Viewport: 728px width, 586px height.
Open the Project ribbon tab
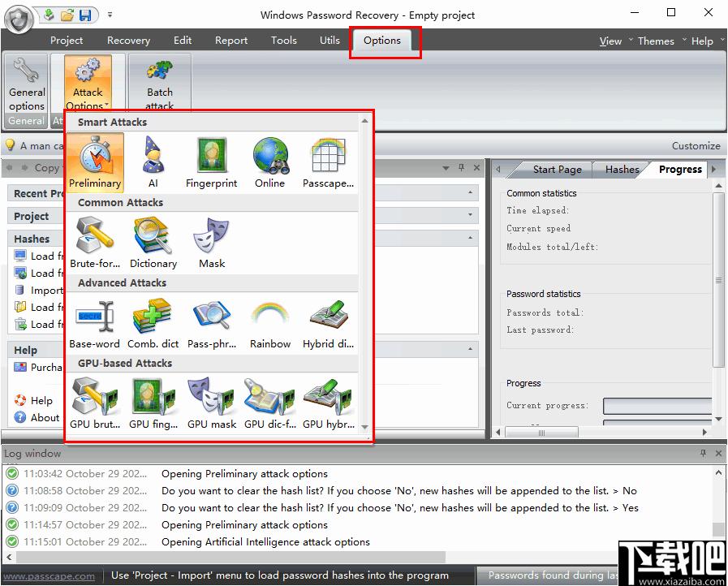(67, 41)
